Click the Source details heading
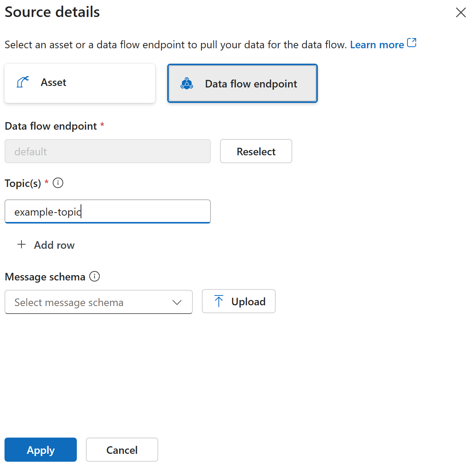This screenshot has height=470, width=476. (x=52, y=12)
